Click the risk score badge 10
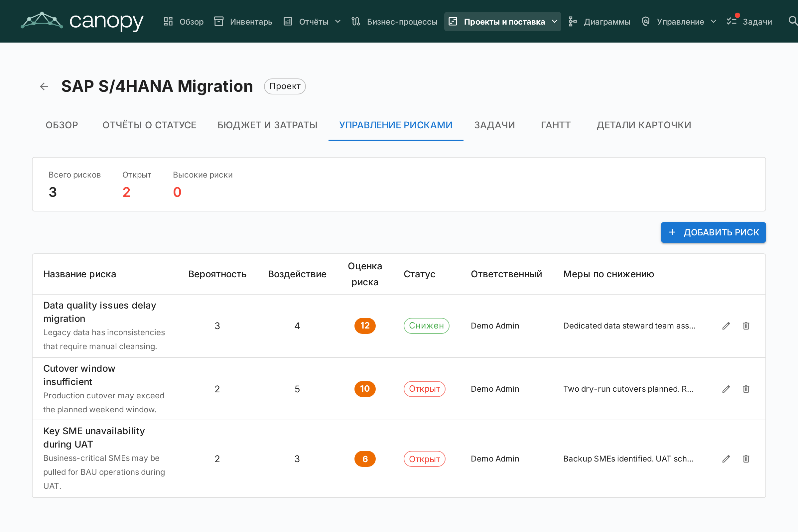The image size is (798, 532). [x=365, y=389]
